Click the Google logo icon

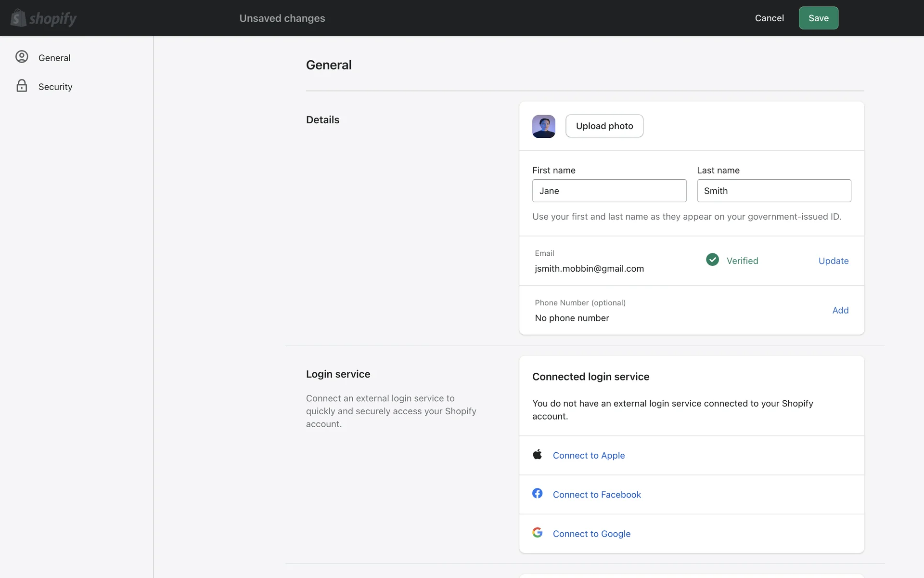[x=538, y=533]
